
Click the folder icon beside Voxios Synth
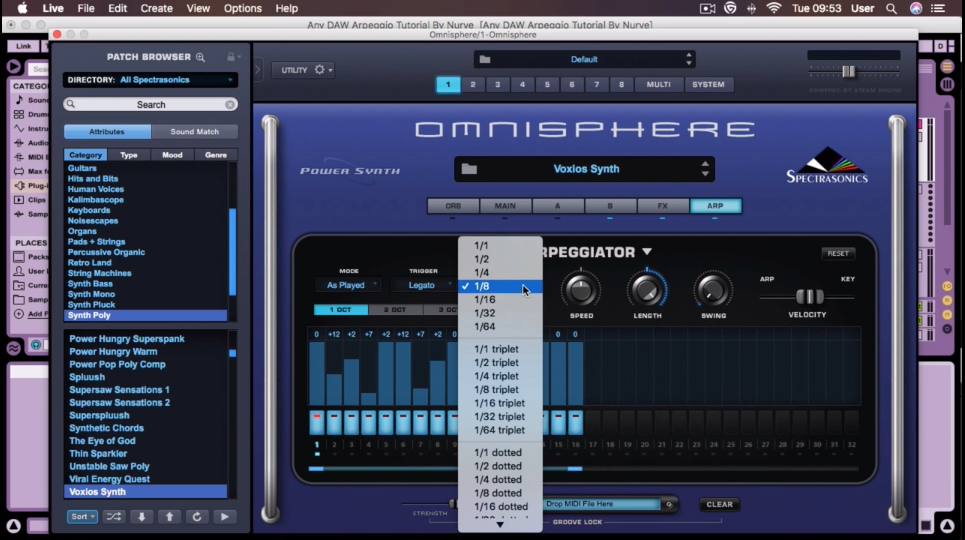[469, 169]
